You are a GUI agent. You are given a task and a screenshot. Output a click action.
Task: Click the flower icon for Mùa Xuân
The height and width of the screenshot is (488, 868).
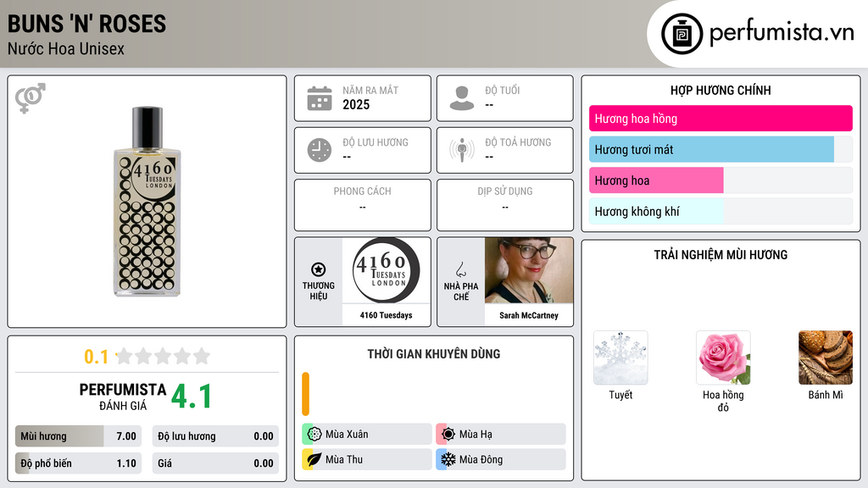[314, 435]
